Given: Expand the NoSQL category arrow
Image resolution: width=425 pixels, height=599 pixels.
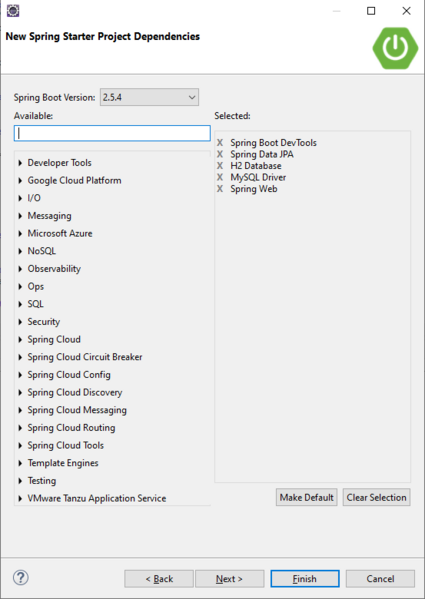Looking at the screenshot, I should [20, 251].
